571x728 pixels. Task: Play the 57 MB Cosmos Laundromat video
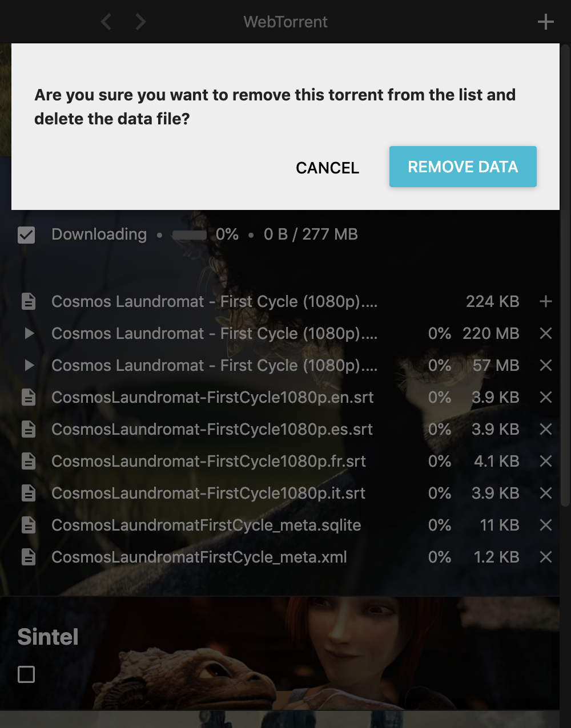tap(29, 365)
